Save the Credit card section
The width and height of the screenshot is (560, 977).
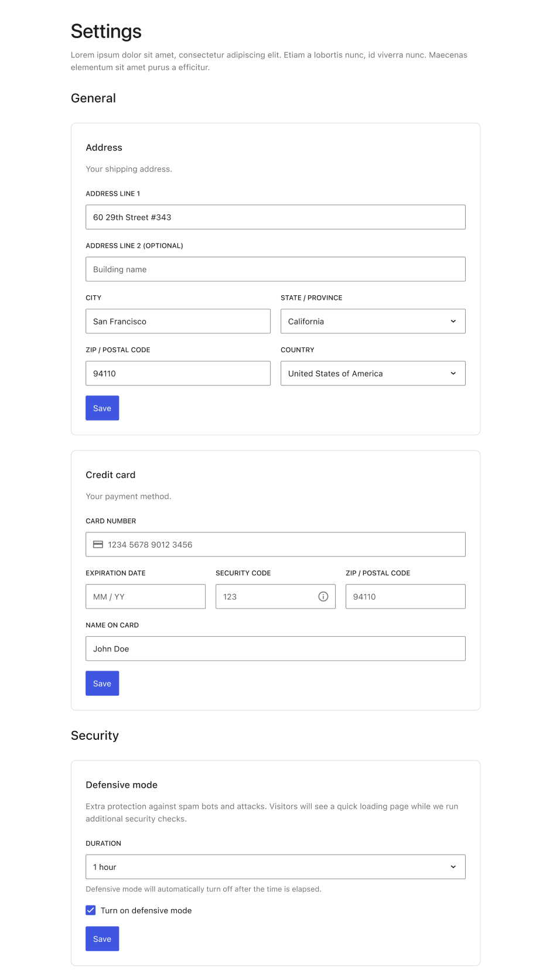pyautogui.click(x=103, y=684)
